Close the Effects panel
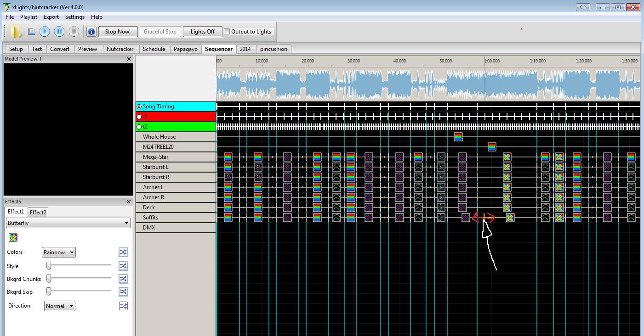 pos(129,202)
